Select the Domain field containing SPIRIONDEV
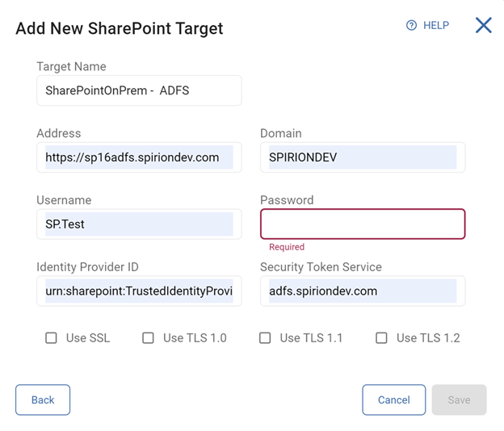The width and height of the screenshot is (504, 431). click(363, 157)
